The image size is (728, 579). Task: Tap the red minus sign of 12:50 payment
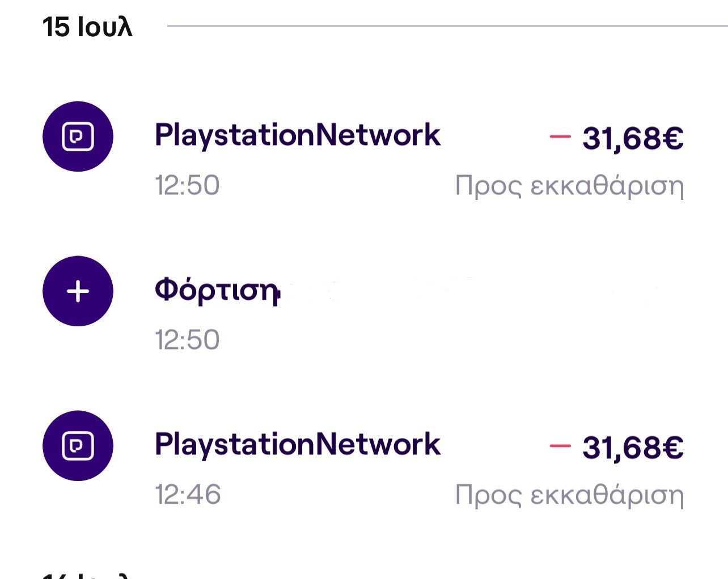click(x=560, y=137)
